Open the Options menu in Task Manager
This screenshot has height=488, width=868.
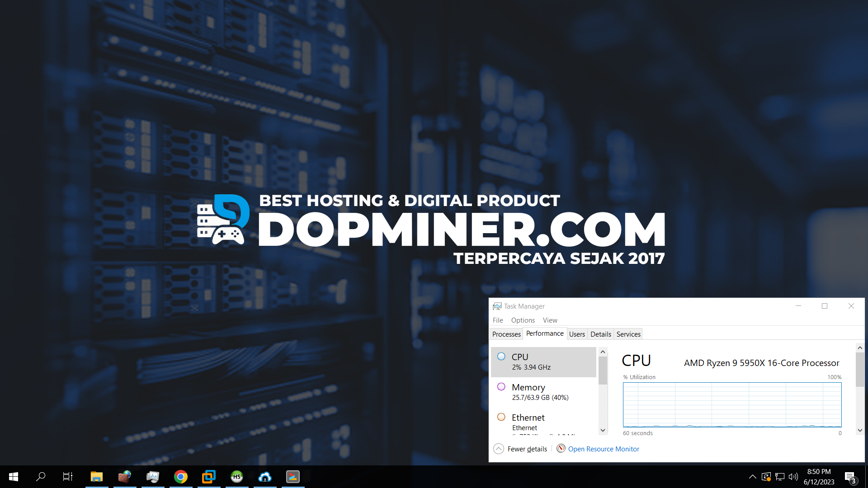click(523, 320)
